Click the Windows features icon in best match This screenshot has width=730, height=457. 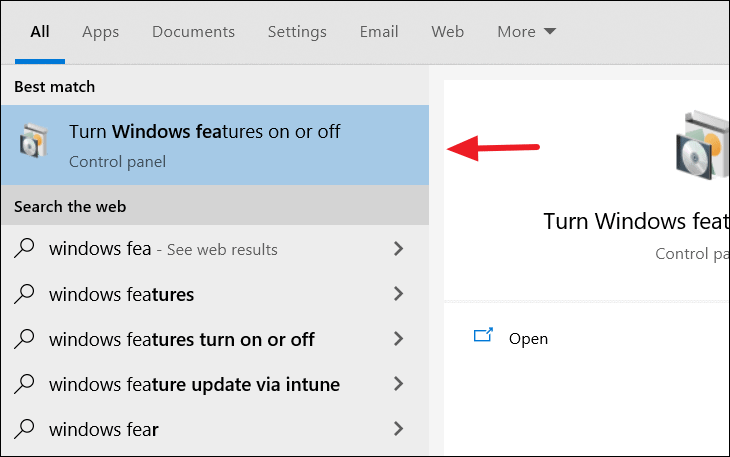34,140
